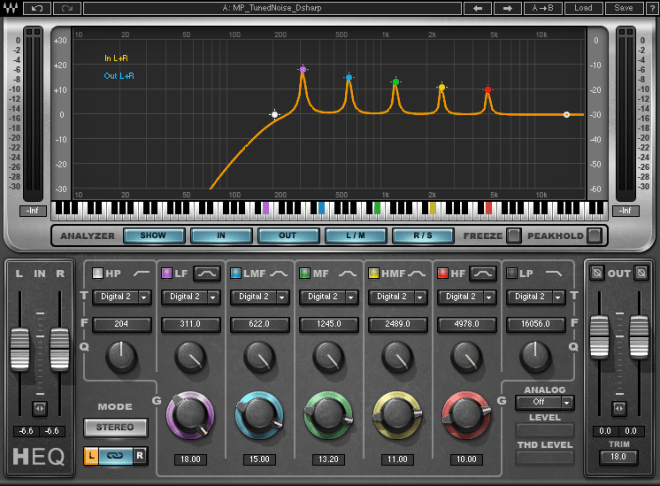Click the TRIM value 18.0
Viewport: 660px width, 486px height.
pos(618,457)
